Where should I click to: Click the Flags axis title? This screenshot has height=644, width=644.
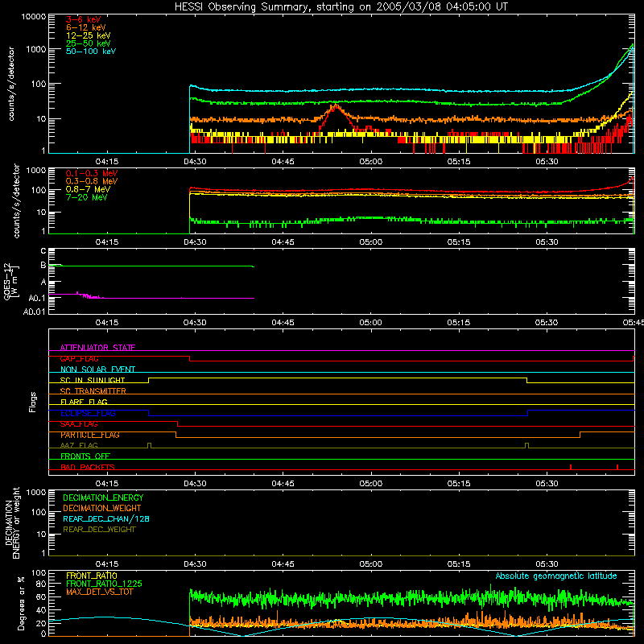pos(32,402)
